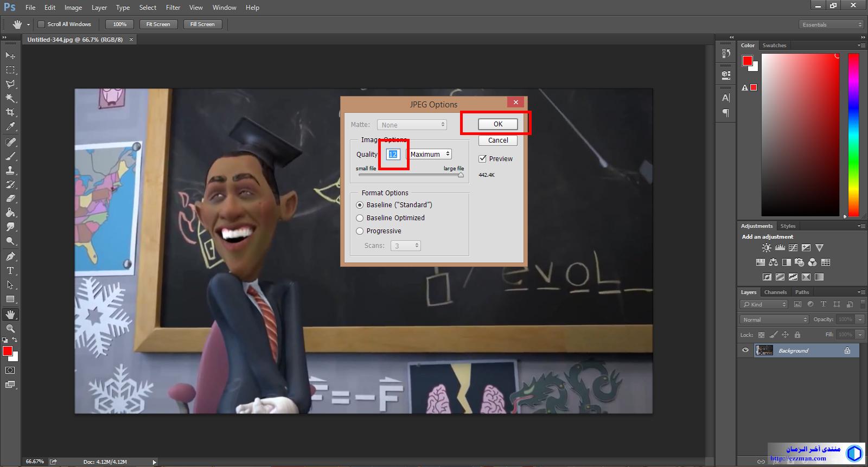This screenshot has width=868, height=467.
Task: Select the Horizontal Type tool
Action: (10, 271)
